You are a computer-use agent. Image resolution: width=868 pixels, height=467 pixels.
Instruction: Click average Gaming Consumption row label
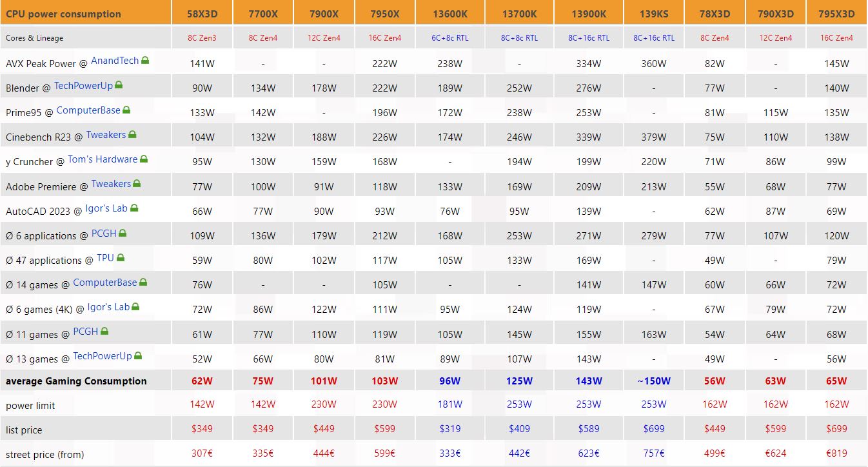[x=76, y=381]
